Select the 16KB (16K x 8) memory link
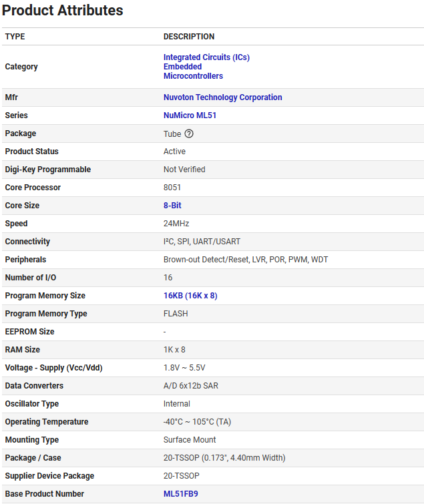 190,296
